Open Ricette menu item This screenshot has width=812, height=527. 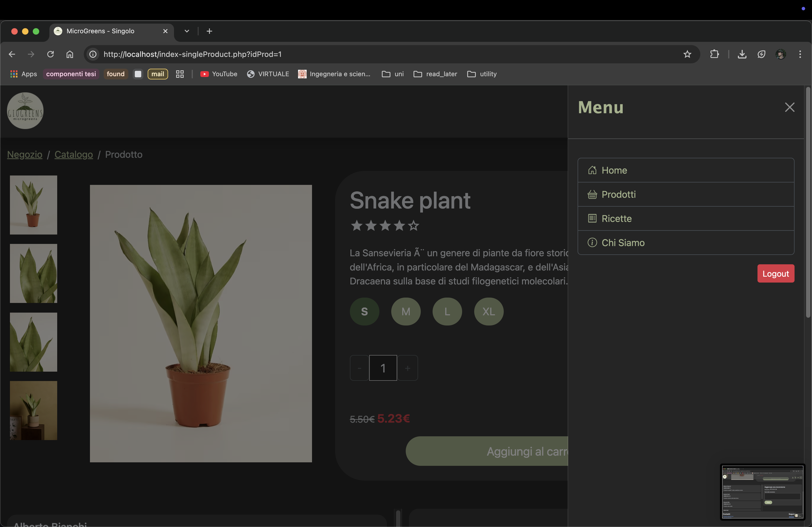pos(616,218)
